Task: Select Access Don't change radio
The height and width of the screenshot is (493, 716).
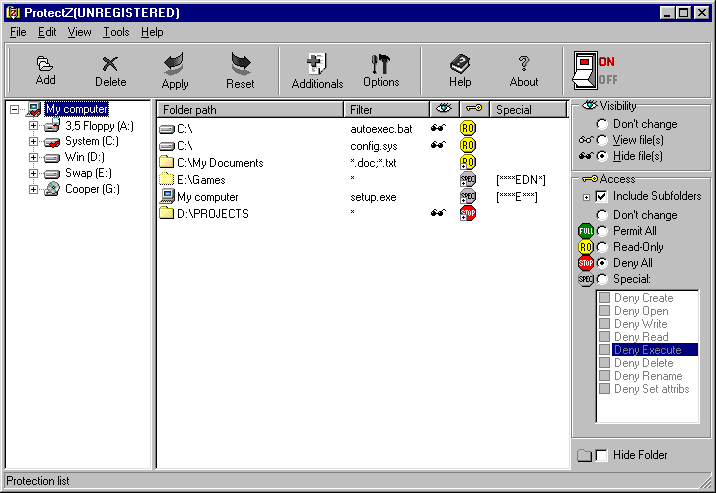Action: coord(602,215)
